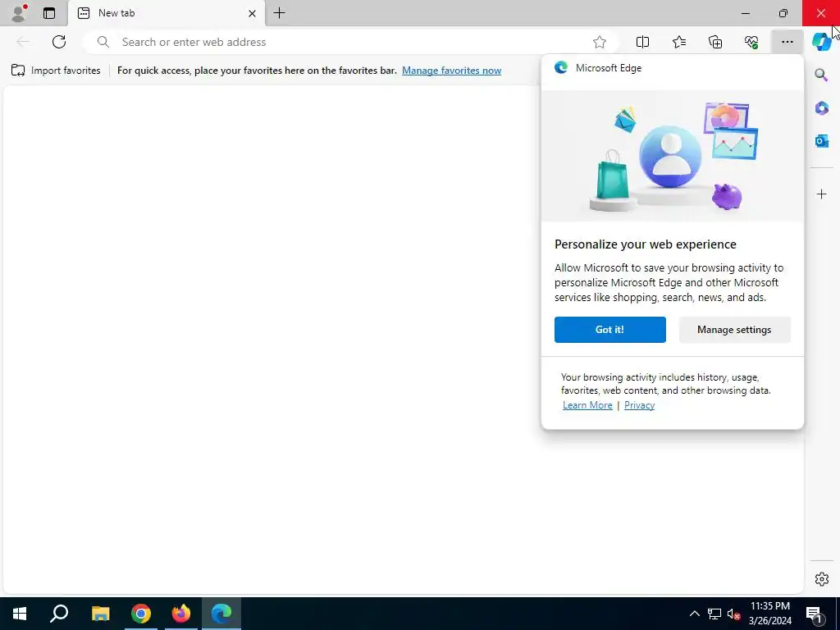Open the notification center icon
The width and height of the screenshot is (840, 630).
point(815,614)
